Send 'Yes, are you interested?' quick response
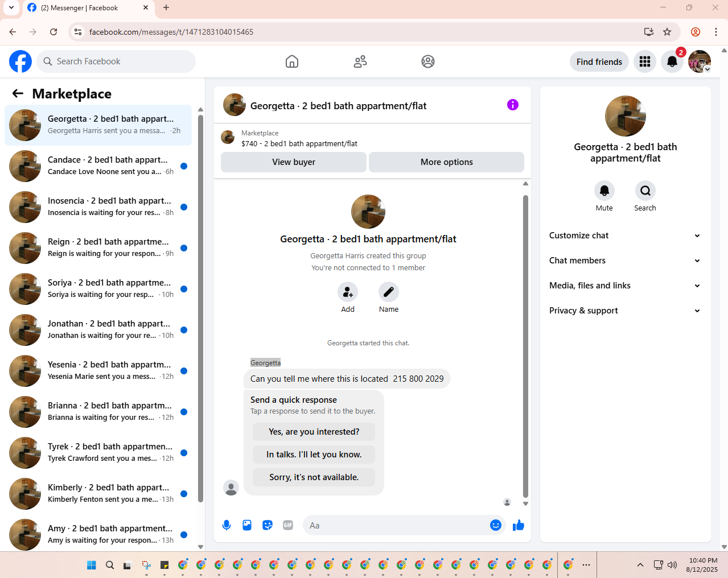This screenshot has width=728, height=578. [314, 432]
